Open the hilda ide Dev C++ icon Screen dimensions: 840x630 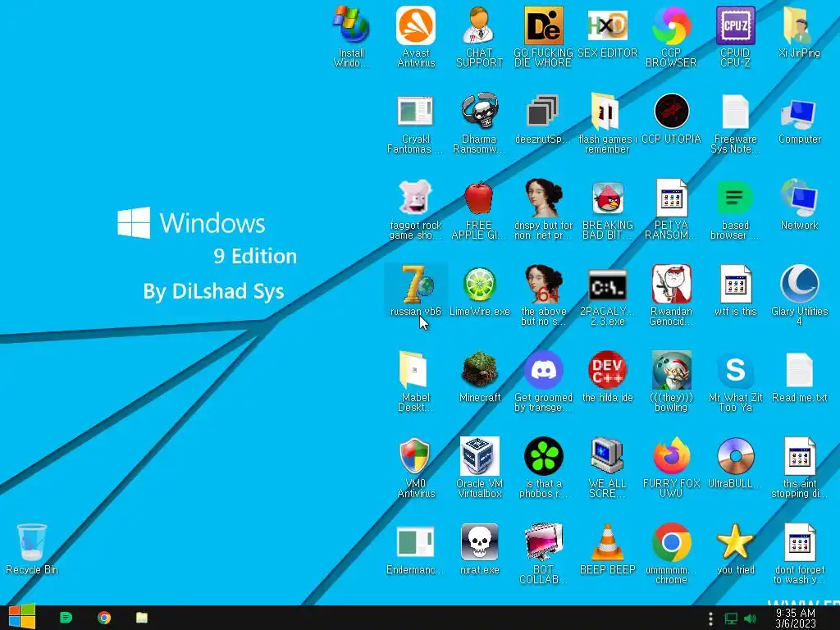tap(608, 377)
